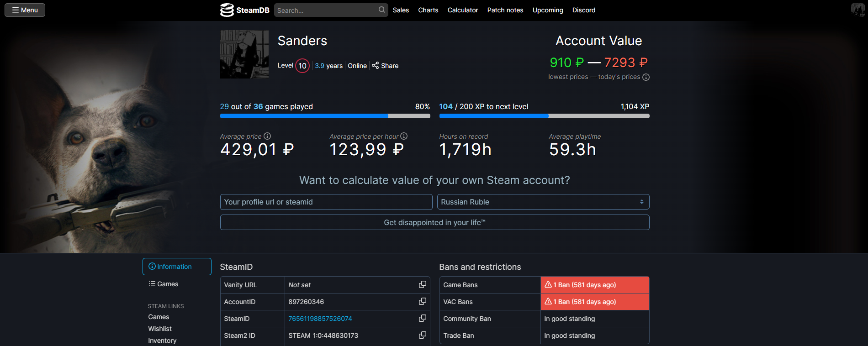Click the Sanders profile avatar

pyautogui.click(x=244, y=54)
